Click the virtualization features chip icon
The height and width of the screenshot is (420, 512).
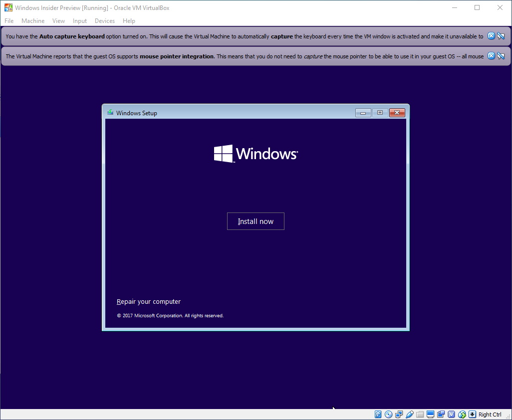[x=451, y=414]
